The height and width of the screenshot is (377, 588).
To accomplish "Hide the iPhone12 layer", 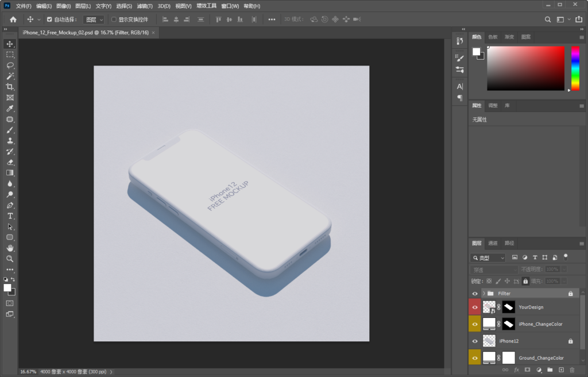I will pyautogui.click(x=475, y=341).
